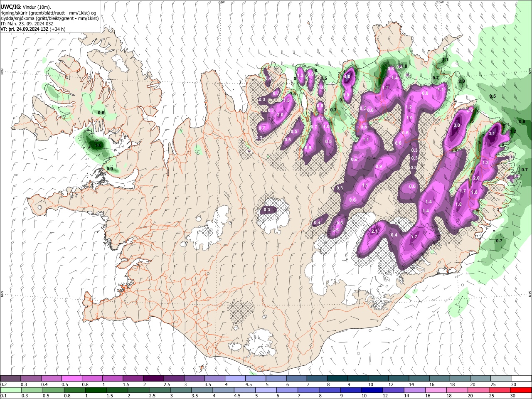Select the '30' label in the upper legend row
This screenshot has height=399, width=532.
tap(514, 384)
